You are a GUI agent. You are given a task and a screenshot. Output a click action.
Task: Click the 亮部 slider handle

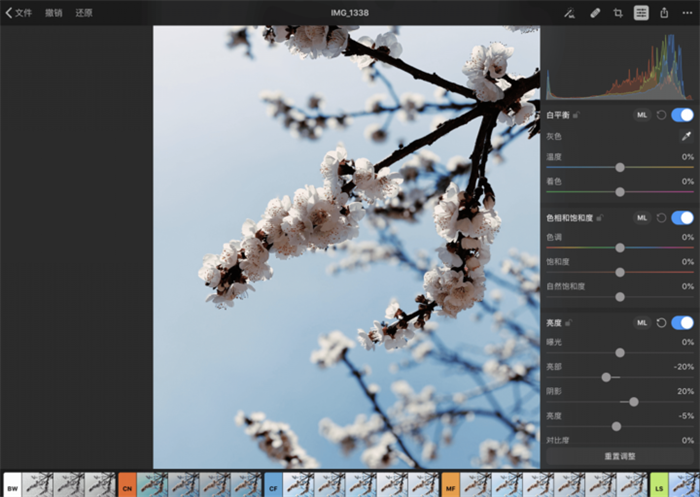[x=606, y=377]
